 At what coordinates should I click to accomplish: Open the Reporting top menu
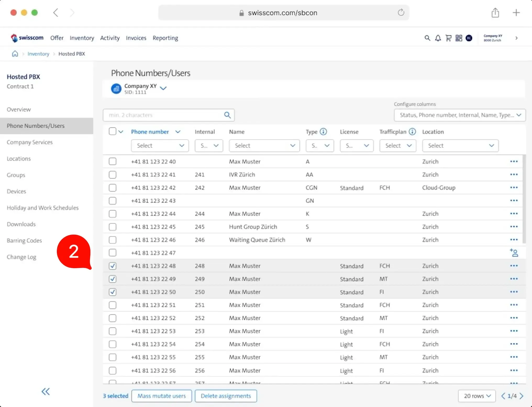165,38
